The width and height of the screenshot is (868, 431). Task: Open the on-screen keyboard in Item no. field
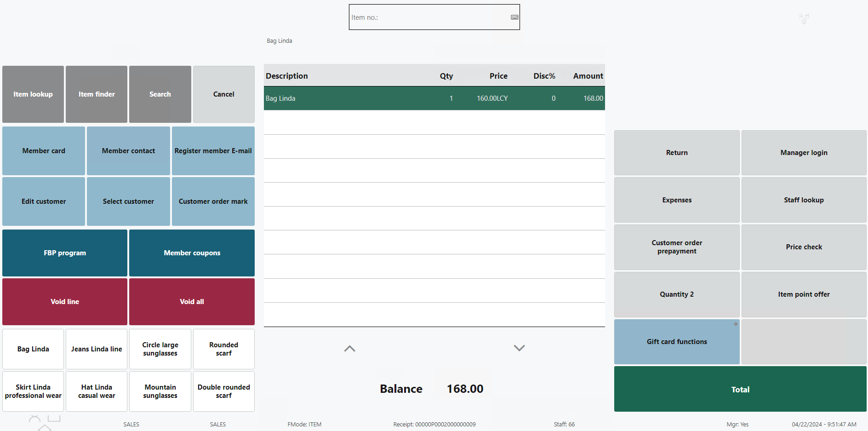514,17
